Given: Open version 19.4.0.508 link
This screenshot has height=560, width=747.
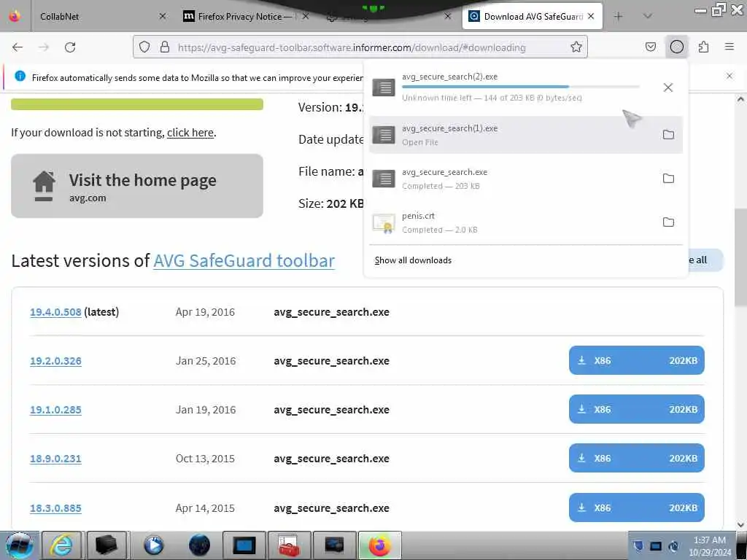Looking at the screenshot, I should (x=55, y=312).
